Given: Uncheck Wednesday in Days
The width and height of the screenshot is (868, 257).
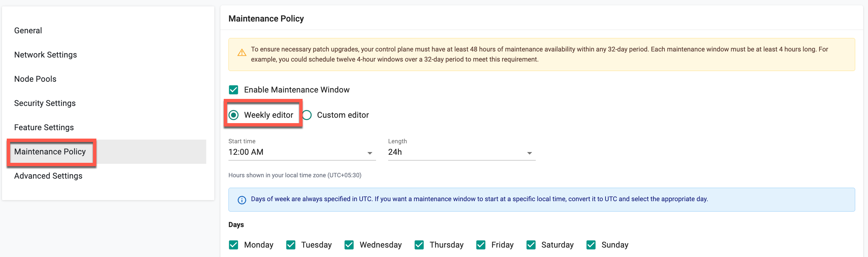Looking at the screenshot, I should (x=349, y=245).
